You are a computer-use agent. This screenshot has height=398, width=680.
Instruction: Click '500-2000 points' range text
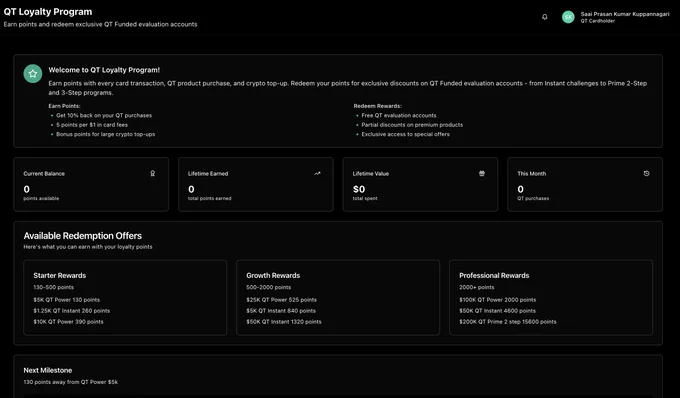(x=268, y=287)
